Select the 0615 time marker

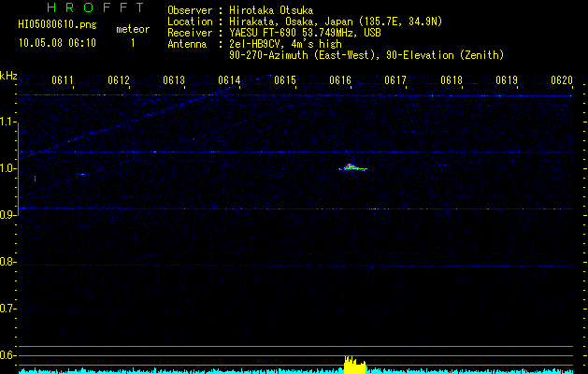pos(285,80)
